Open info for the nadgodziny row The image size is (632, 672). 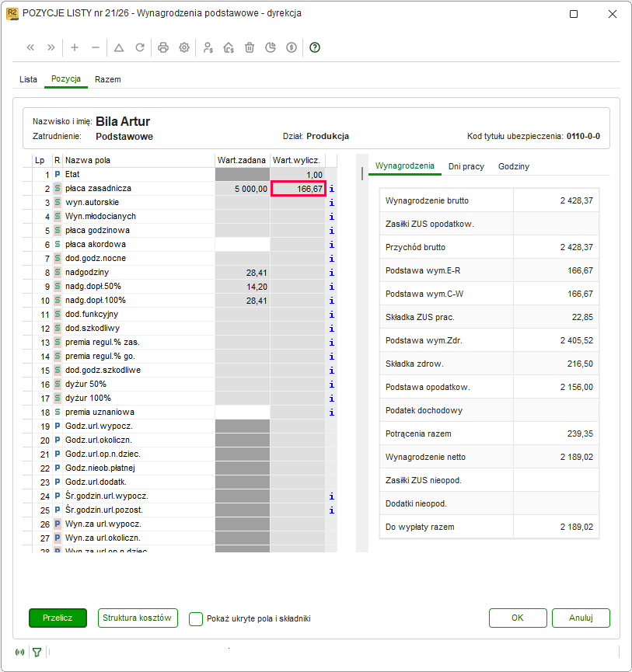click(x=331, y=273)
